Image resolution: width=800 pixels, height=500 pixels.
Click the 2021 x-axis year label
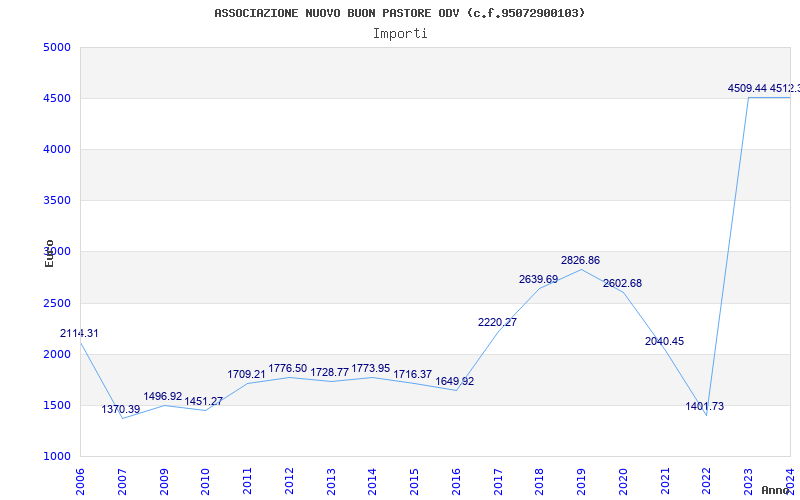tap(665, 481)
